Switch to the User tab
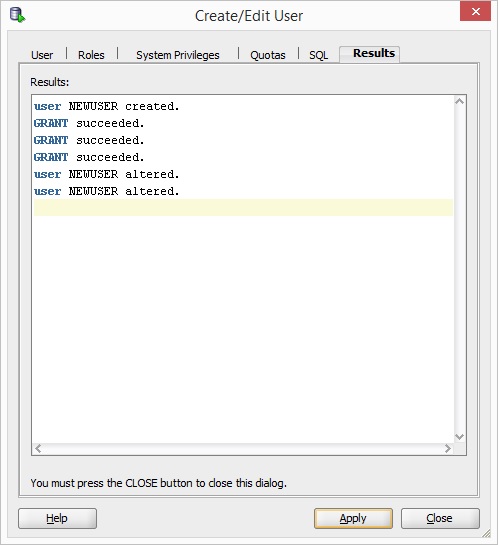The image size is (498, 545). coord(42,55)
